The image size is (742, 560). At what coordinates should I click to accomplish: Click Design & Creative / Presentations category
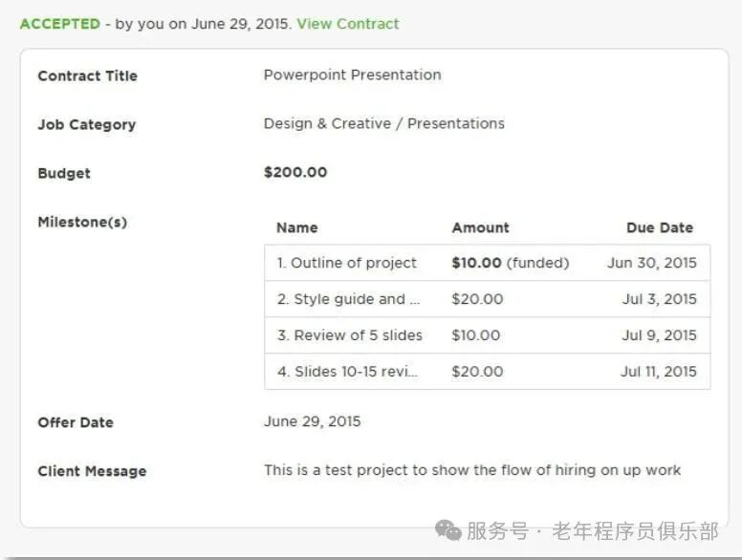click(383, 123)
